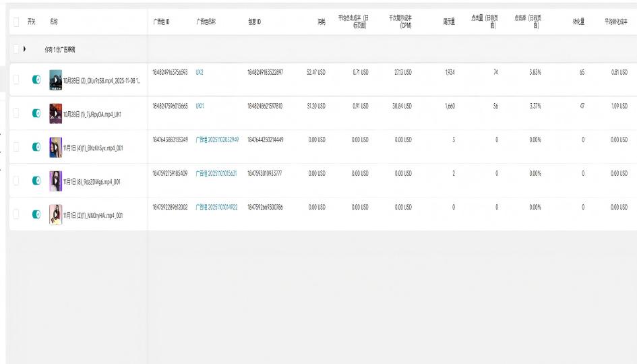Open the 11月1日 (8) ad video thumbnail

coord(56,181)
